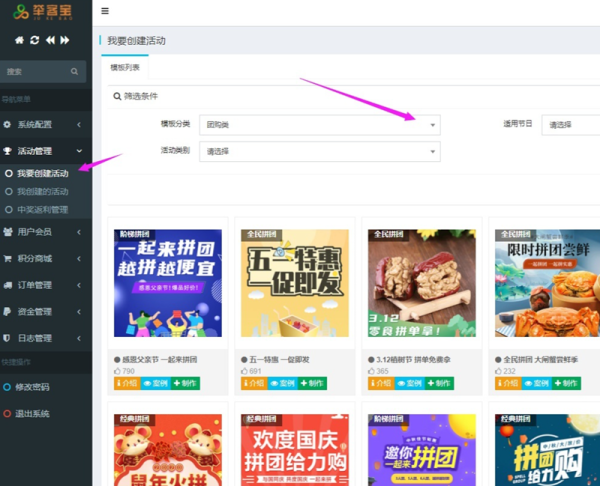The height and width of the screenshot is (486, 600).
Task: Open the 活动类别 dropdown
Action: coord(319,151)
